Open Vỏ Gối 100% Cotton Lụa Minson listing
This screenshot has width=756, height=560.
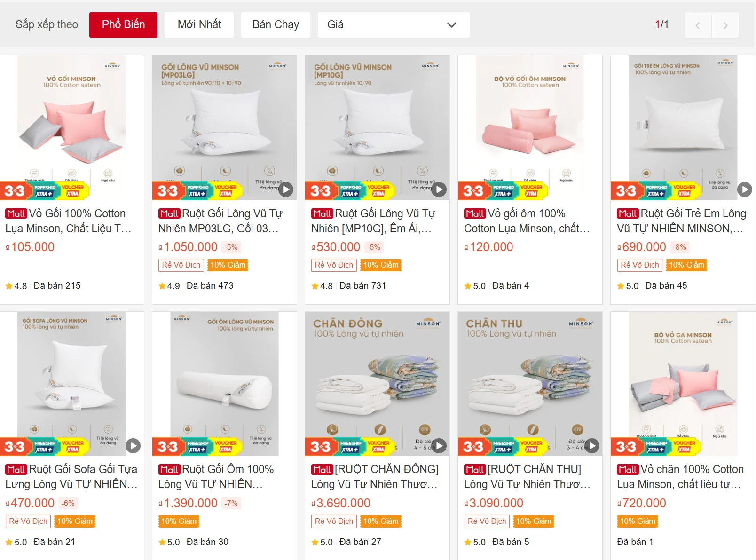pos(68,221)
